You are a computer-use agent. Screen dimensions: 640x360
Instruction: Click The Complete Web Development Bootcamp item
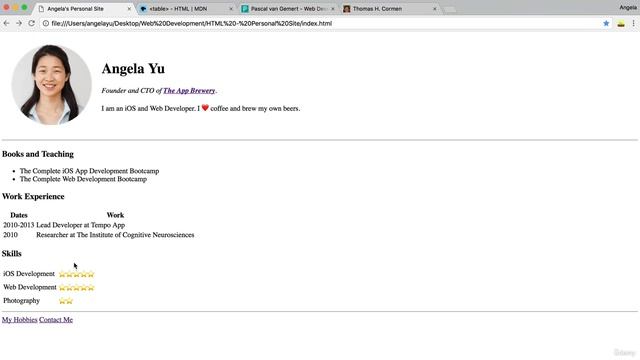pyautogui.click(x=83, y=179)
